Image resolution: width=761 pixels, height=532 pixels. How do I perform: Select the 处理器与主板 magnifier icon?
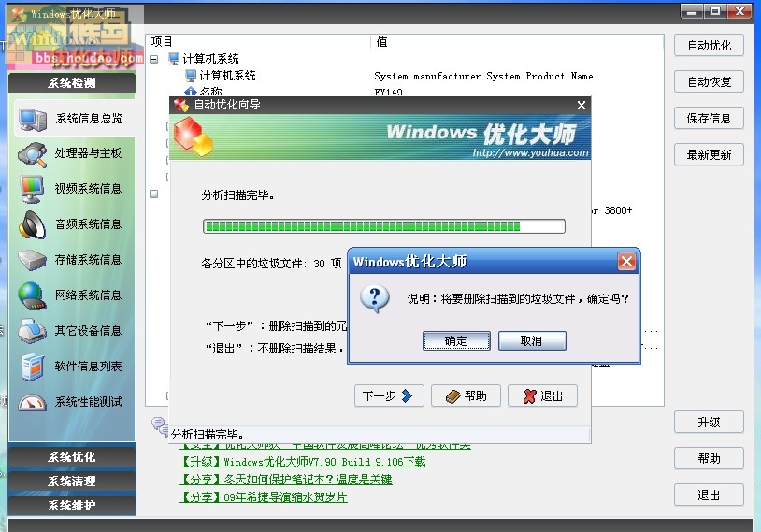(33, 154)
